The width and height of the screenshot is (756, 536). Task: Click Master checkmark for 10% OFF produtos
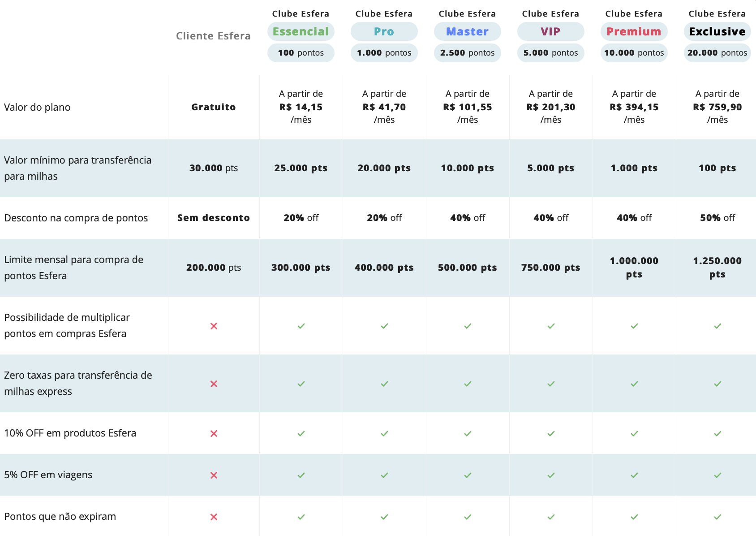click(x=468, y=433)
